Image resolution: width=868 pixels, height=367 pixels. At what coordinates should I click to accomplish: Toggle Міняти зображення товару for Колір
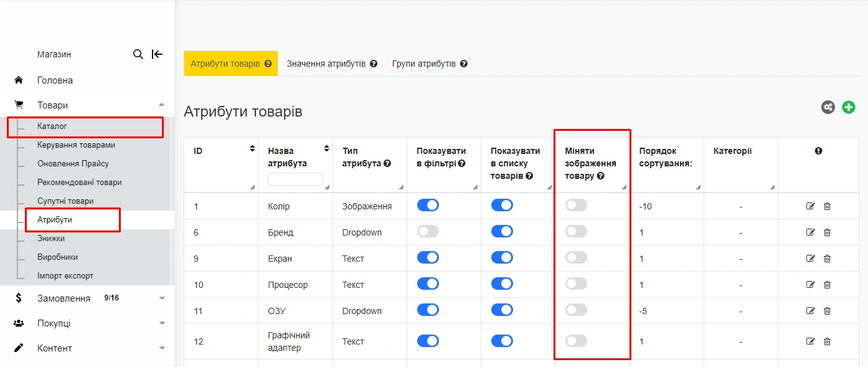point(576,205)
